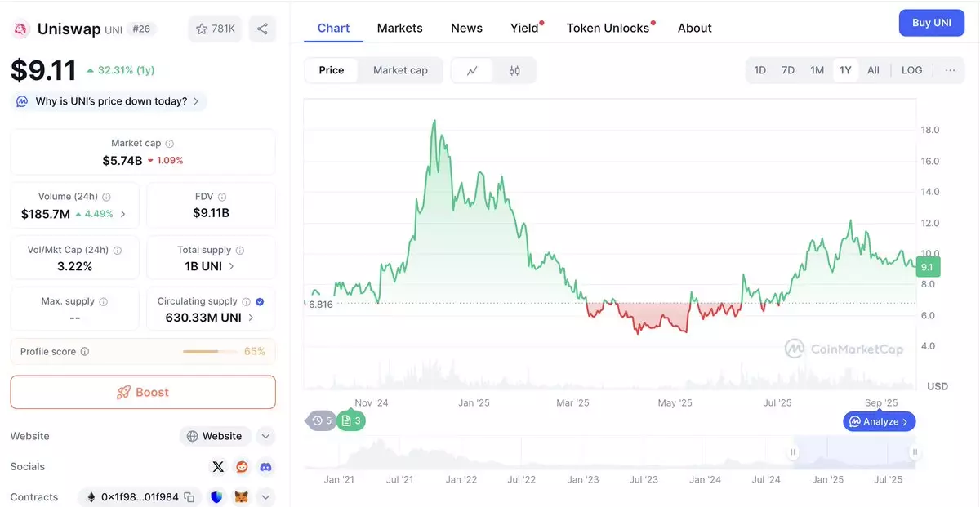Click the Buy UNI button

[x=932, y=23]
